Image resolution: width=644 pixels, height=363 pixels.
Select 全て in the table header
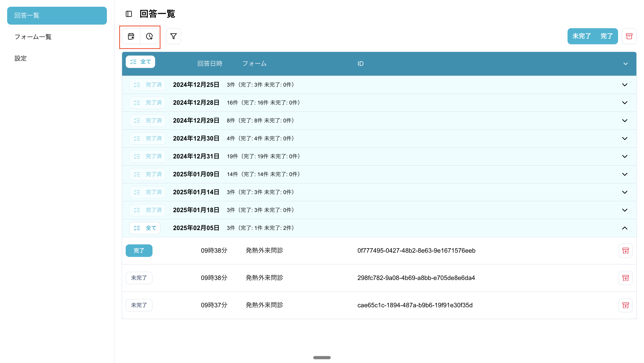[x=140, y=62]
